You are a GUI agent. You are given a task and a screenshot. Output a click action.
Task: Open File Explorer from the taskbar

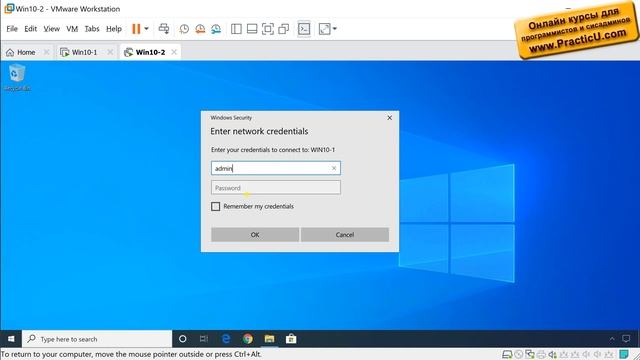tap(269, 339)
